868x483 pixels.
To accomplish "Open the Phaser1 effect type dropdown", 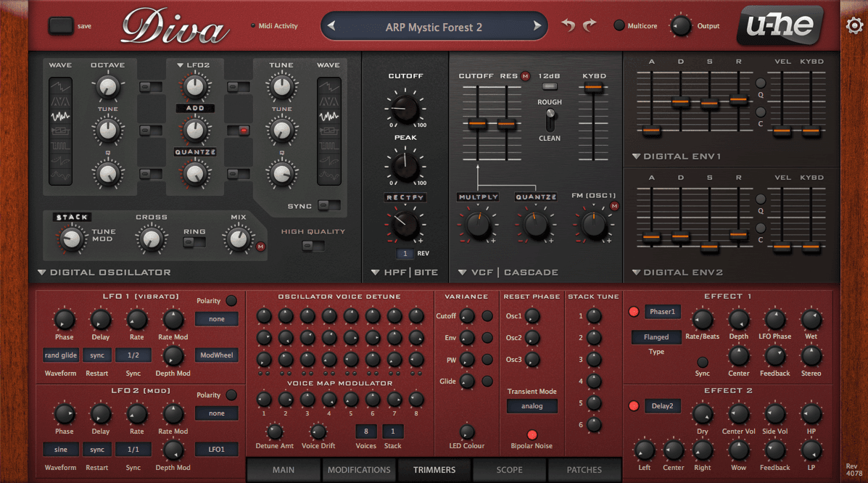I will [x=662, y=312].
